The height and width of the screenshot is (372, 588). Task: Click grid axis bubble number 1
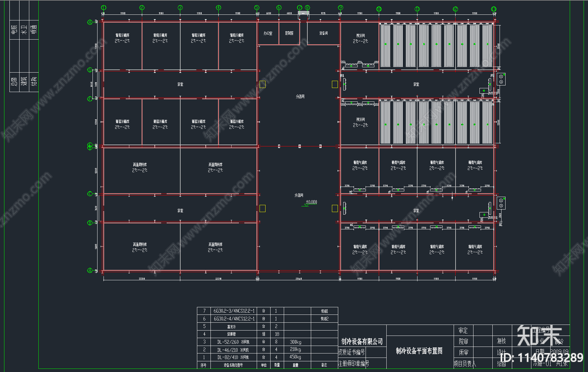point(104,7)
